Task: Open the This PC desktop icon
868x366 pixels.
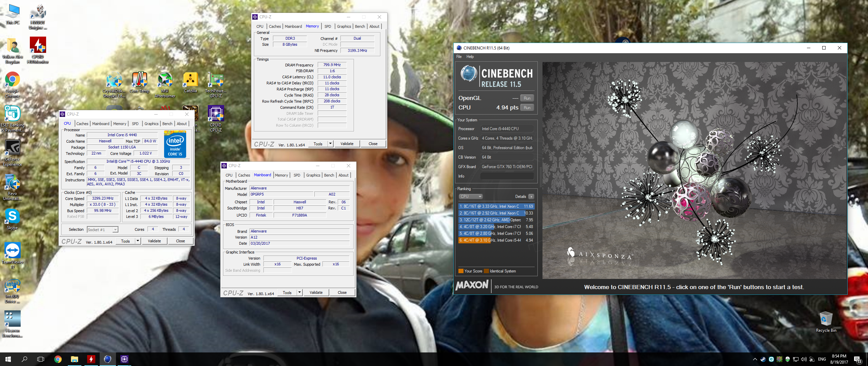Action: point(13,15)
